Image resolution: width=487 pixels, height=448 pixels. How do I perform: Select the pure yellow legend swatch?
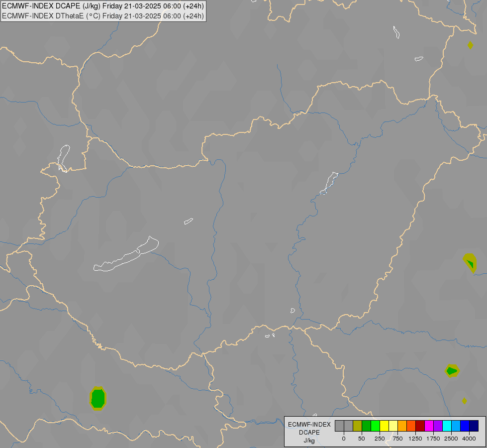385,426
